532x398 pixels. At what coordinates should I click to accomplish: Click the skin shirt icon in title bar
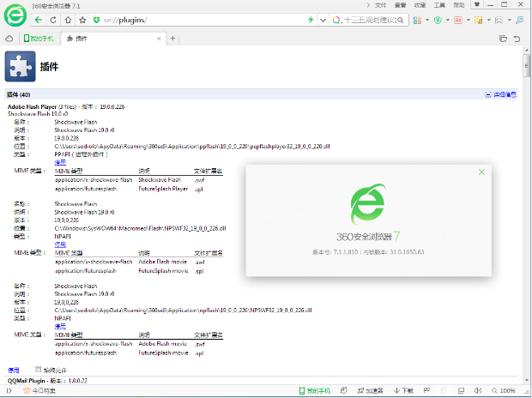[477, 4]
